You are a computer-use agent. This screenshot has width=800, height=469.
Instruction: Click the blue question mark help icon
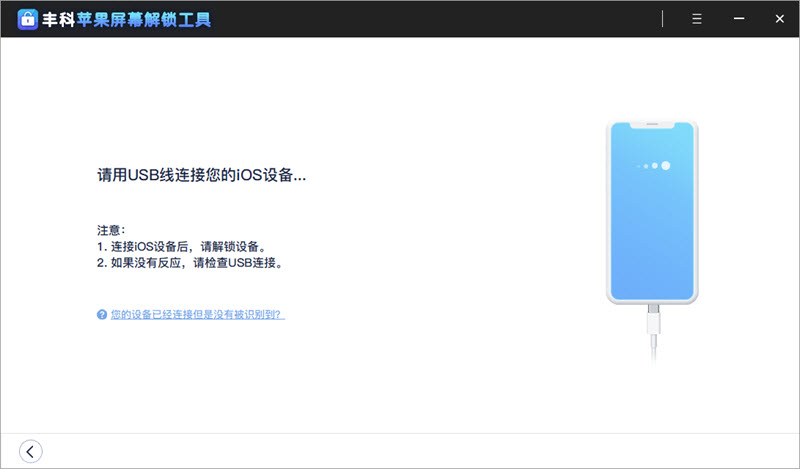[102, 314]
